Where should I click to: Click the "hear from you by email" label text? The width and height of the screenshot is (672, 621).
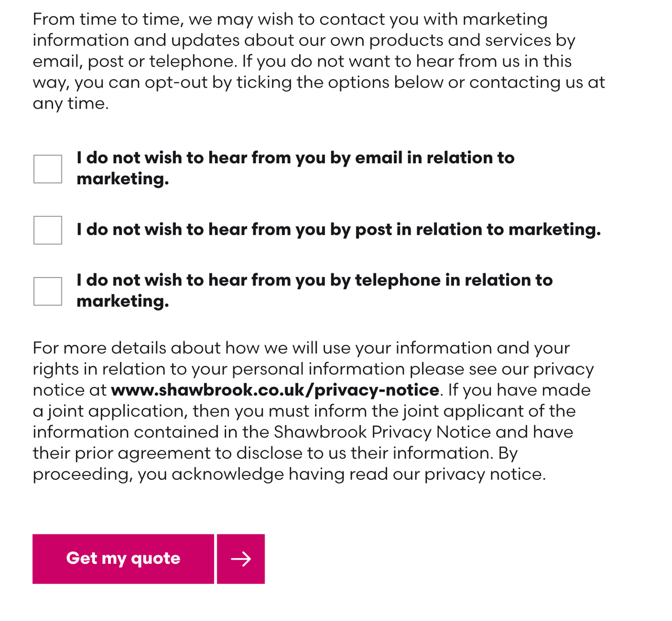(x=295, y=158)
